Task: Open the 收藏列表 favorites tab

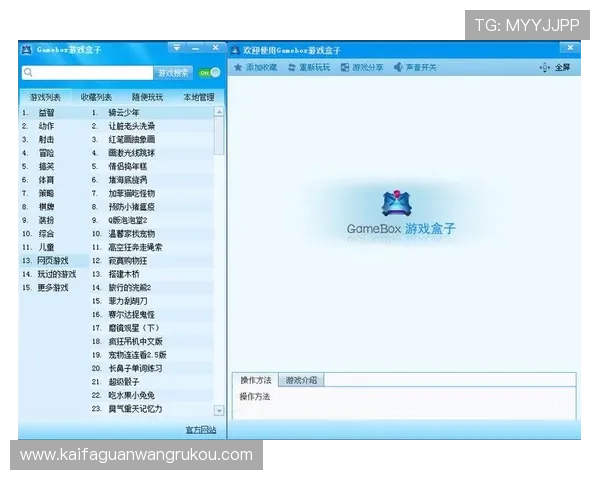Action: click(96, 97)
